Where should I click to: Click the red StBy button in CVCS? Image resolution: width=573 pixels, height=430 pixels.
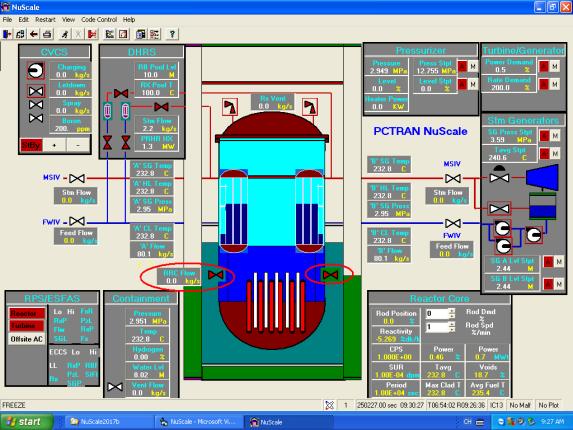(31, 145)
